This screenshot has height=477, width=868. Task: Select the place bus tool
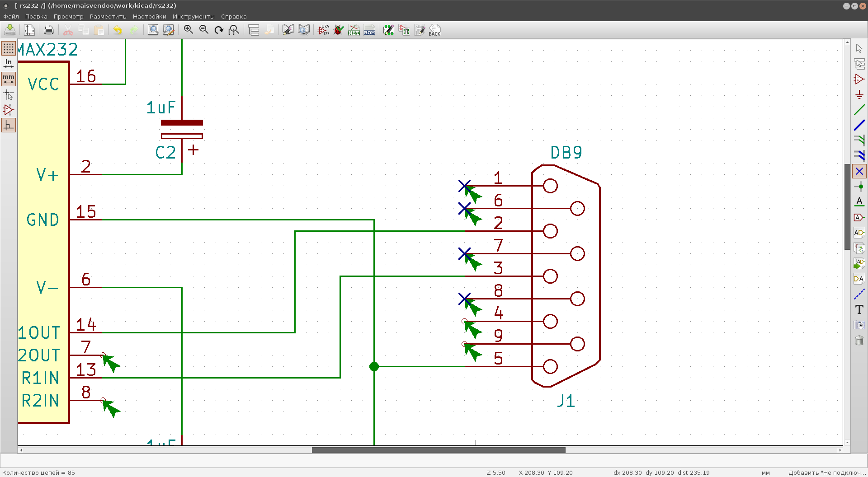[x=859, y=125]
